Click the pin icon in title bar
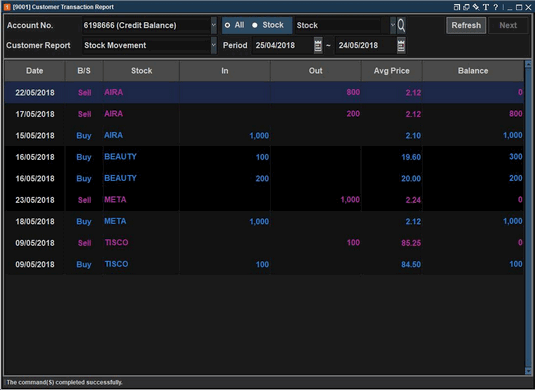535x390 pixels. pos(476,7)
